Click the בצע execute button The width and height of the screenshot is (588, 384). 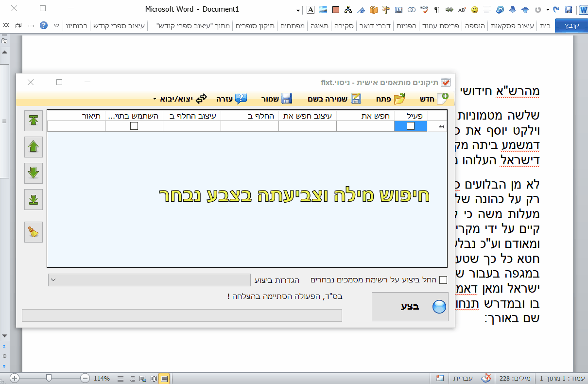tap(410, 307)
